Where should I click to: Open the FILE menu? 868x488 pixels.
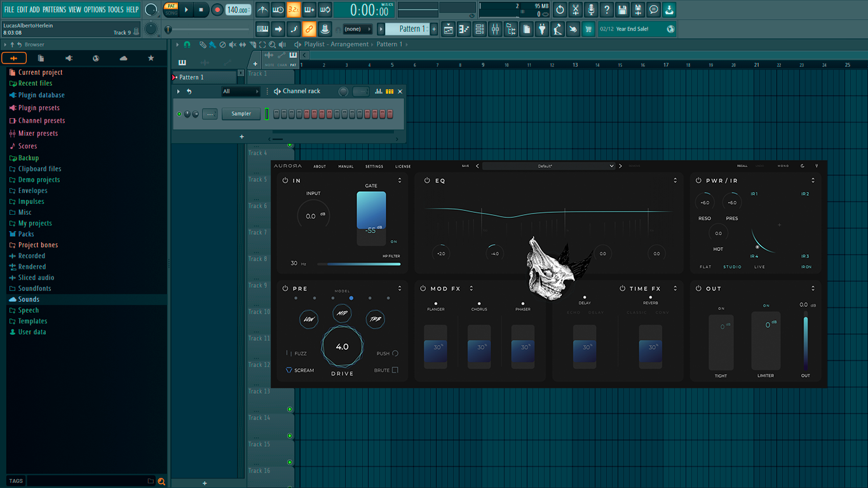pos(9,10)
